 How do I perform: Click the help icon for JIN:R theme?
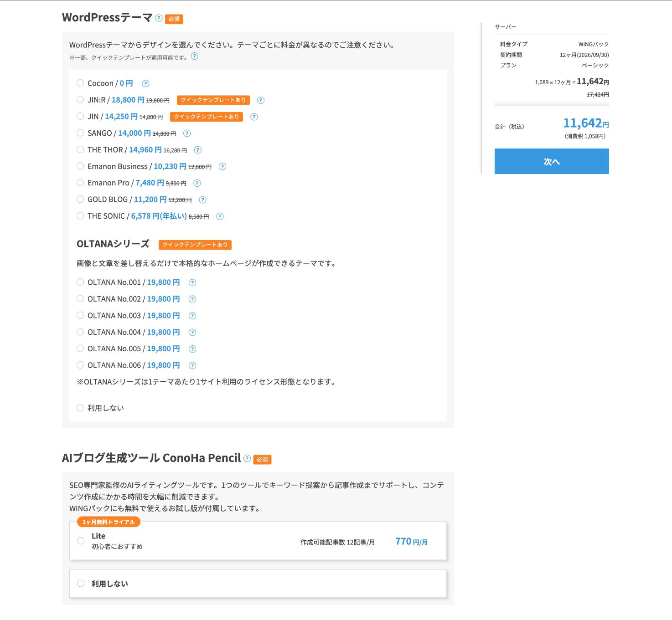(x=260, y=100)
